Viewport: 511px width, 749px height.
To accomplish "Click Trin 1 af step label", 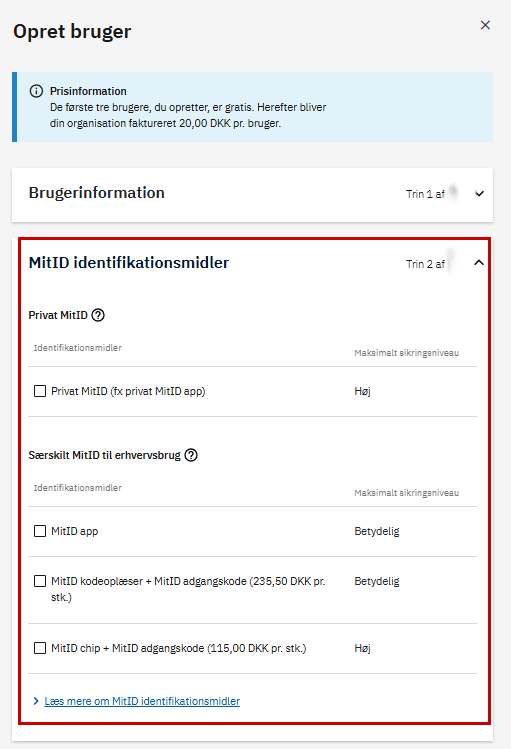I will click(425, 194).
